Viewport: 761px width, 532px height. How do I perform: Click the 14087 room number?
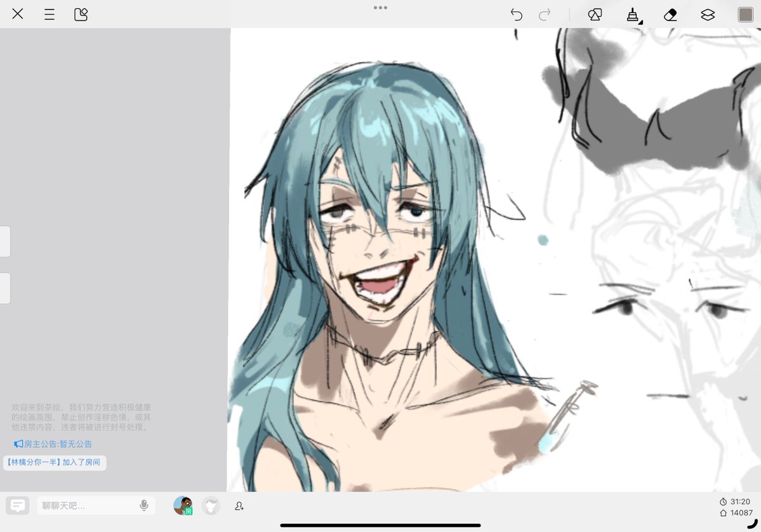tap(736, 512)
